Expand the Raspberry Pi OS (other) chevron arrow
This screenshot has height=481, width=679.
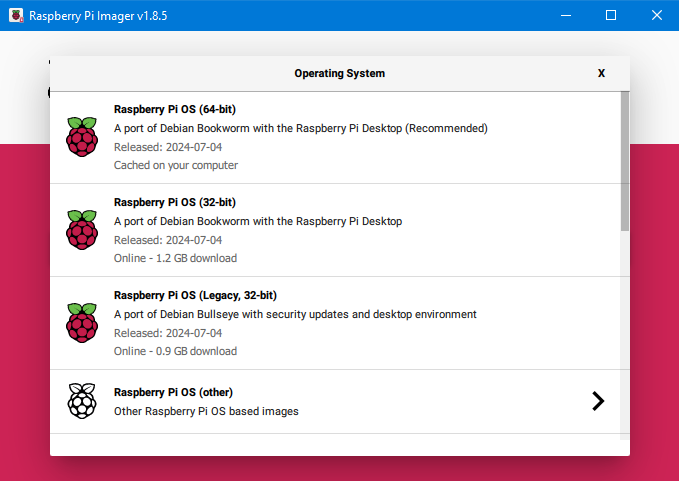tap(598, 401)
